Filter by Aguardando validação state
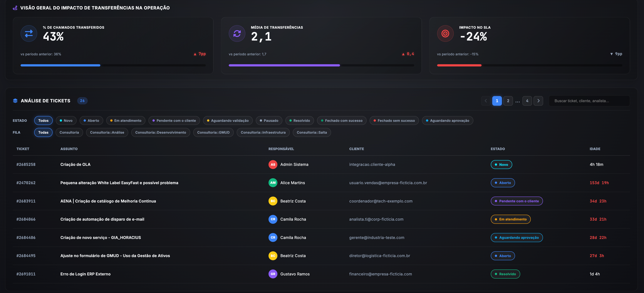 coord(228,120)
